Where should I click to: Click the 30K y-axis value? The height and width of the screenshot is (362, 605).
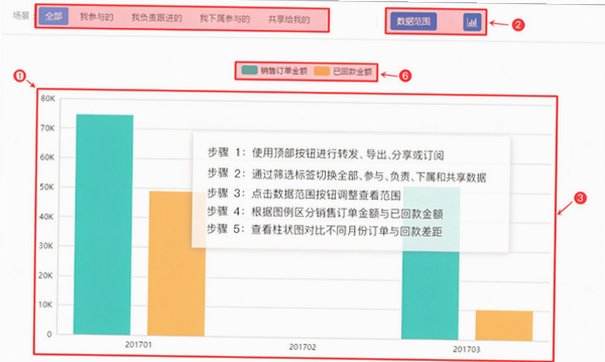coord(46,246)
